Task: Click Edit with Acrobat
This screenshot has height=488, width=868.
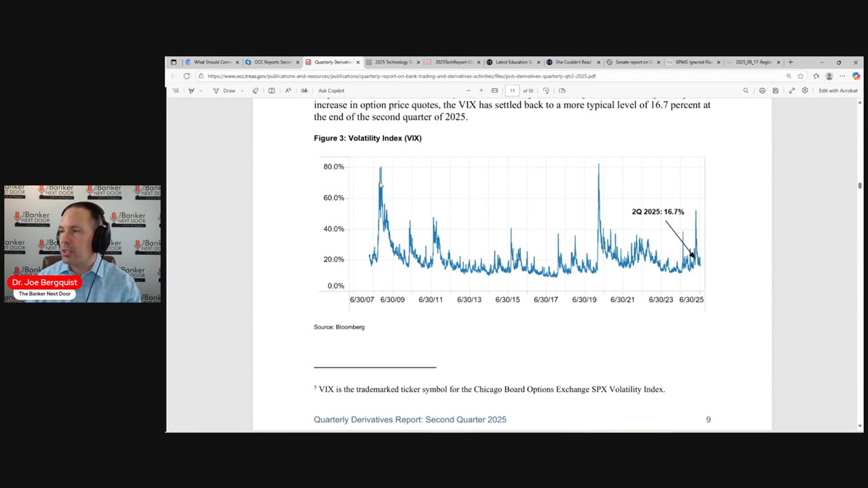Action: (x=838, y=90)
